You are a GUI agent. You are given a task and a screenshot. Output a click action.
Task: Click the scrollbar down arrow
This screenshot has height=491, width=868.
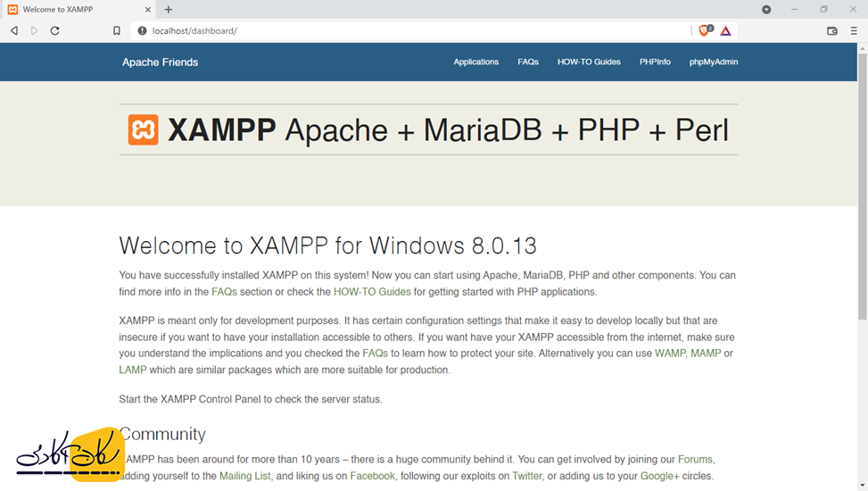click(863, 486)
